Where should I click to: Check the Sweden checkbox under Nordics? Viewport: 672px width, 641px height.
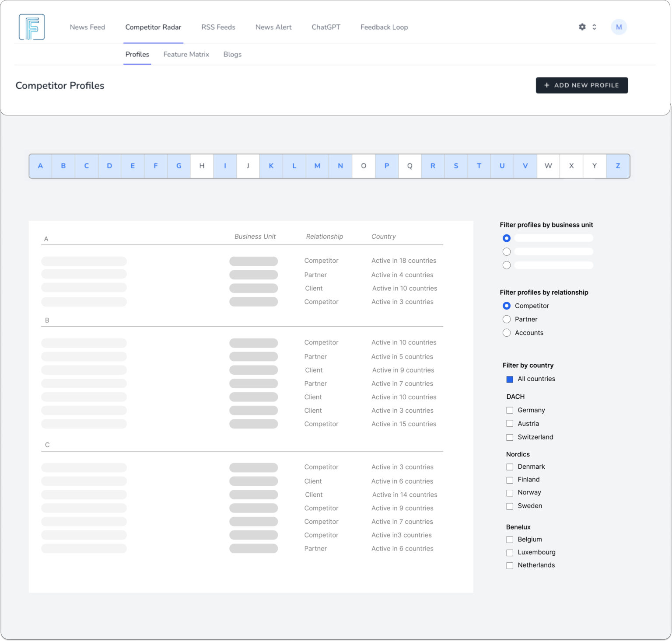(510, 506)
